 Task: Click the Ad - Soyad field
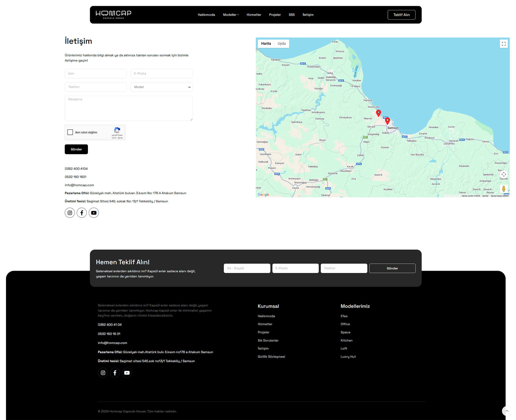click(x=247, y=268)
